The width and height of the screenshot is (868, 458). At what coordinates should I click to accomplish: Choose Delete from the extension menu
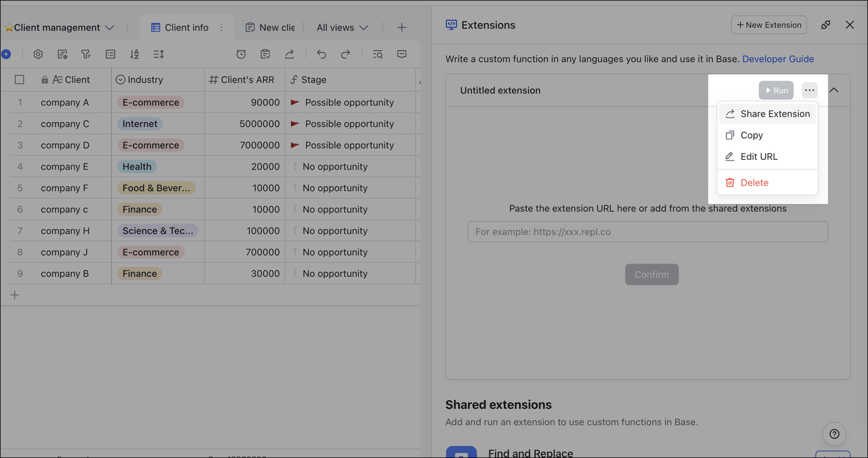click(768, 183)
